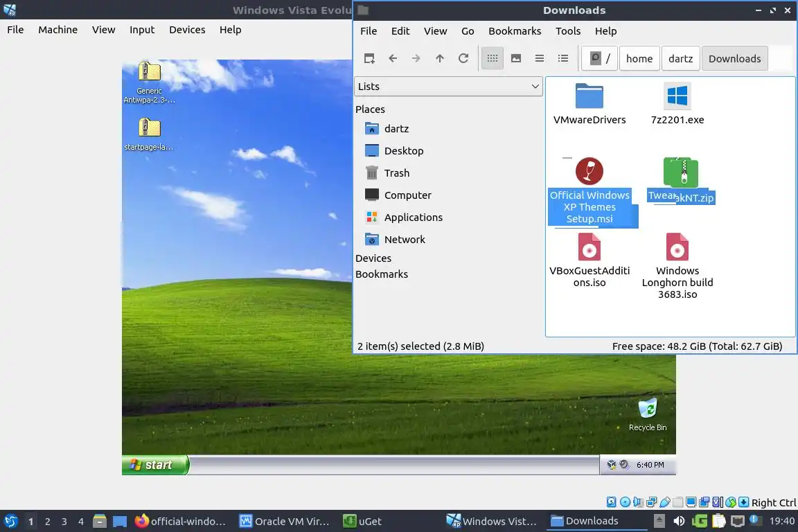Click the VirtualBox CPU virtualization indicator

tap(718, 502)
